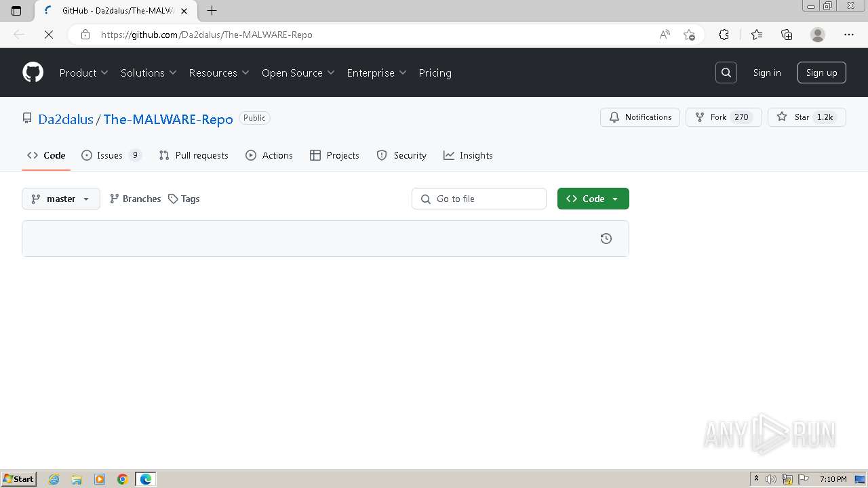
Task: Switch to Pull requests tab
Action: click(194, 155)
